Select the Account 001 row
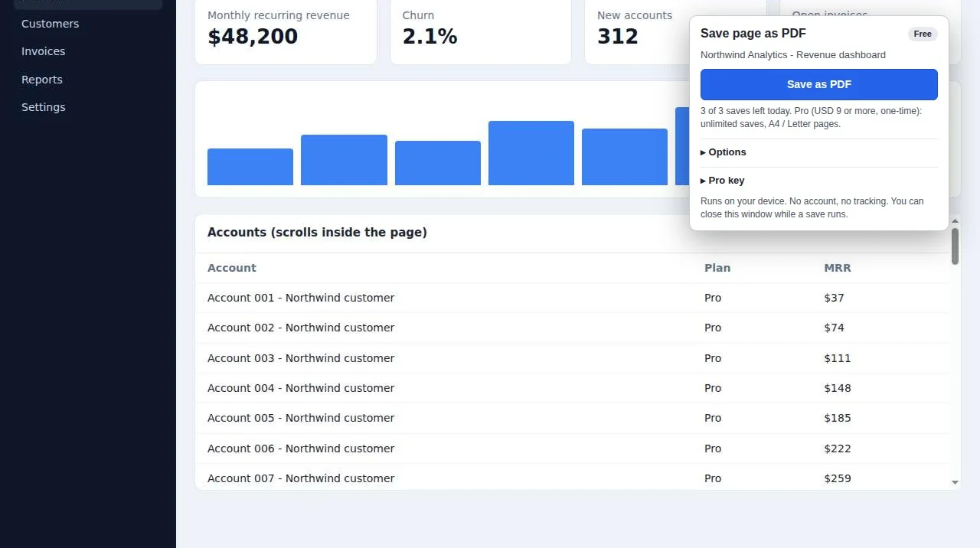980x548 pixels. click(x=573, y=298)
